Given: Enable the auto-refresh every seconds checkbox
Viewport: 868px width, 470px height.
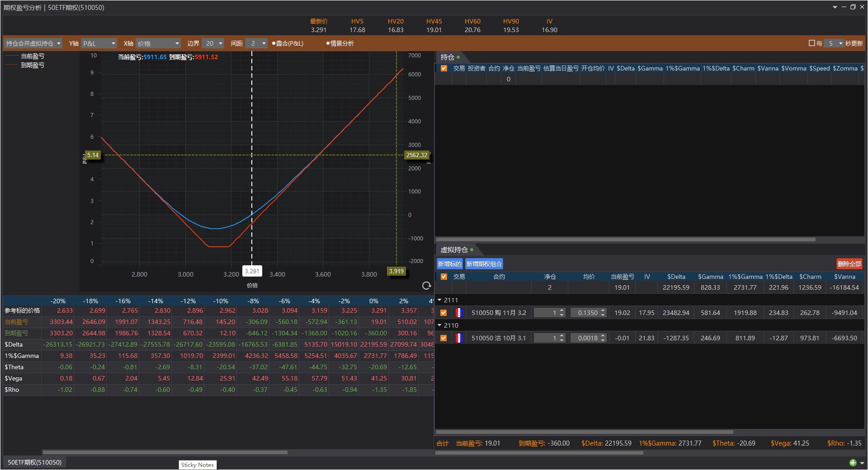Looking at the screenshot, I should click(x=811, y=43).
